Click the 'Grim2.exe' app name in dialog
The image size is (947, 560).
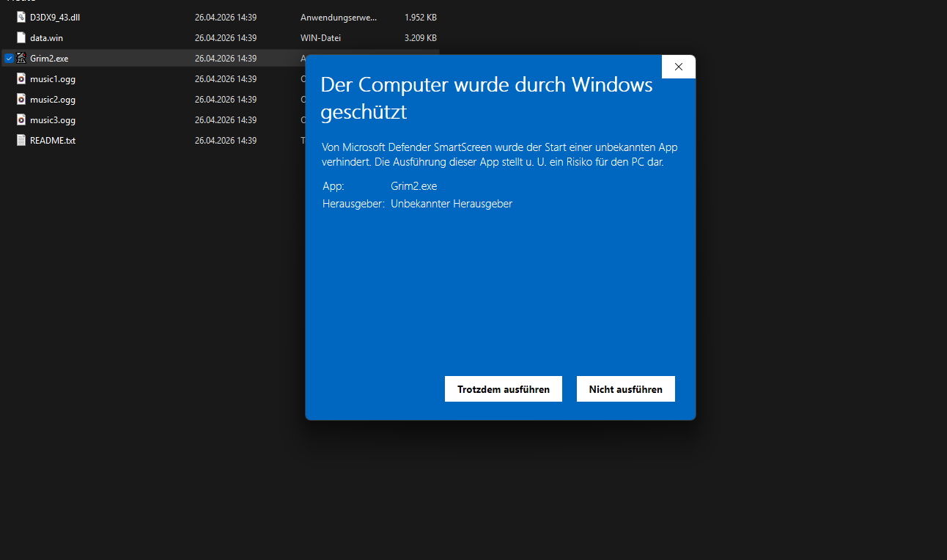tap(414, 186)
